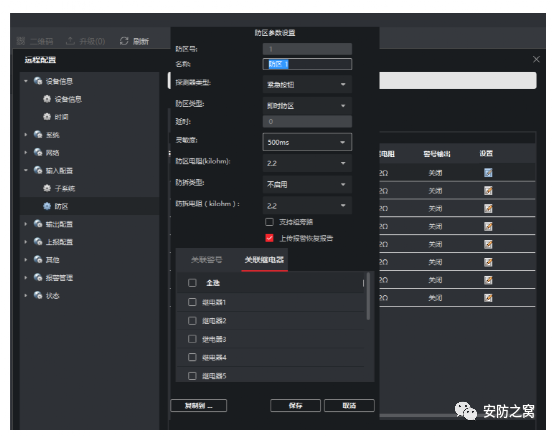
Task: Switch to the 关联继电器 tab
Action: [x=265, y=260]
